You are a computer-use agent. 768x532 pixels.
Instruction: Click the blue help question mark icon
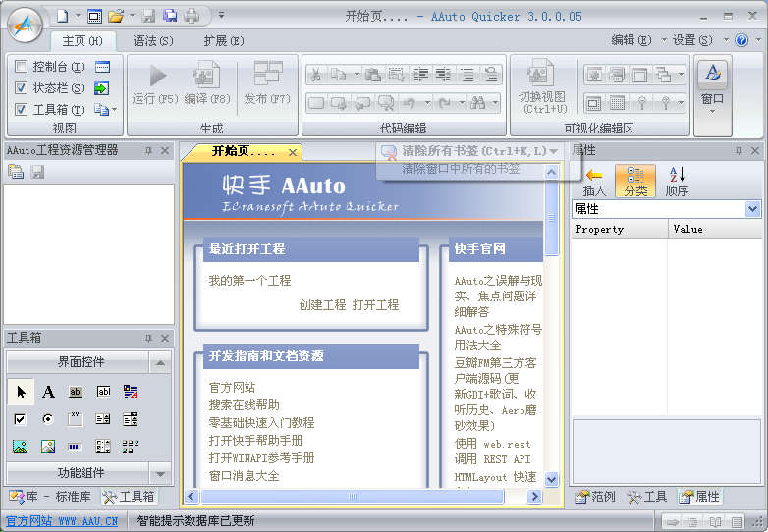[741, 40]
